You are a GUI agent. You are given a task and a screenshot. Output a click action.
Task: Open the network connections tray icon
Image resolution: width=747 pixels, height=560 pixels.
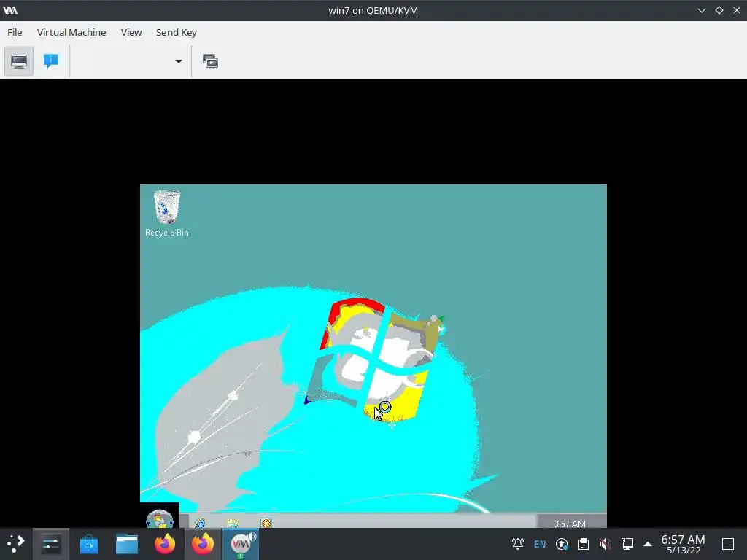pyautogui.click(x=627, y=544)
